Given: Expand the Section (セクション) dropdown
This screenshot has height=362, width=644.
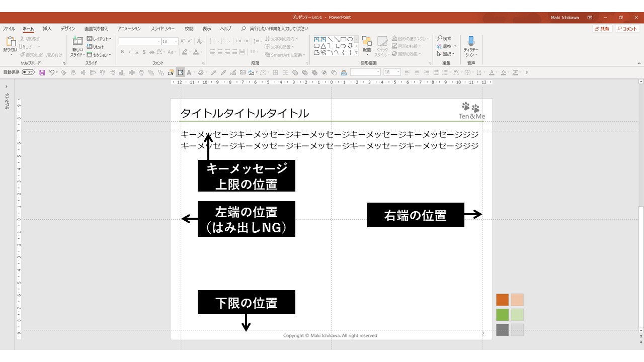Looking at the screenshot, I should pos(99,55).
